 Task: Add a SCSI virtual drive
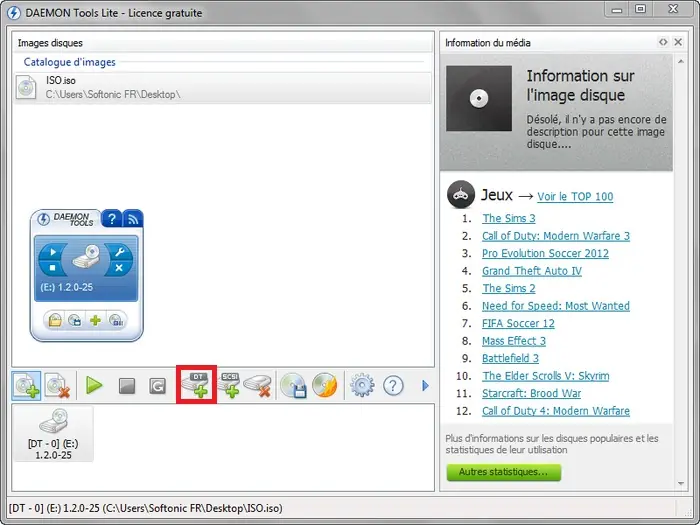tap(229, 384)
